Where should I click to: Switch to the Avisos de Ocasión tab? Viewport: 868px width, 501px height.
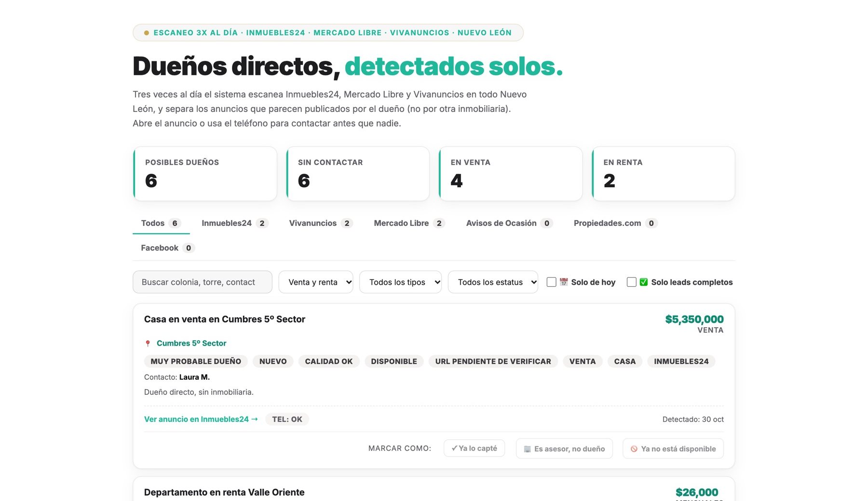[x=509, y=223]
